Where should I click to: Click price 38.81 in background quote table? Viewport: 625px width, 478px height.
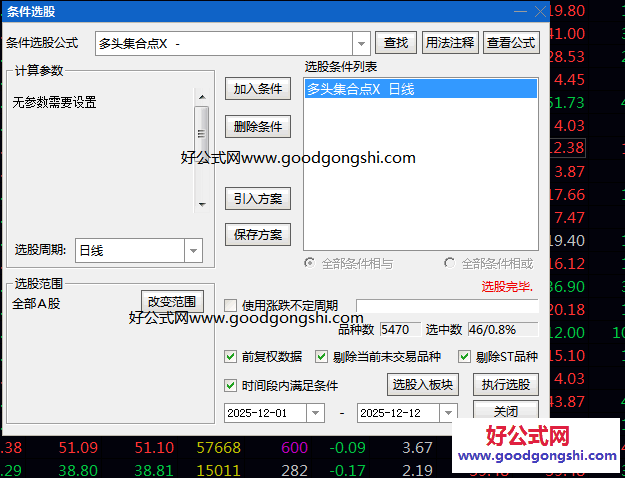coord(154,471)
